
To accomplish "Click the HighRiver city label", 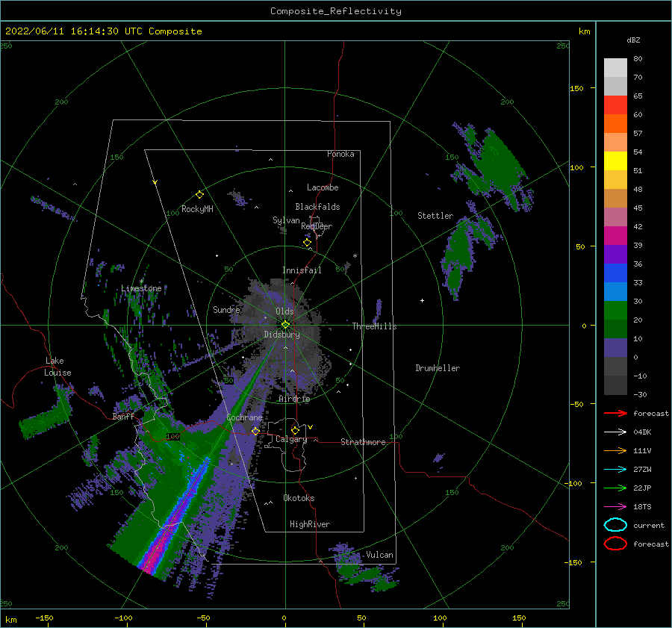I will (310, 524).
